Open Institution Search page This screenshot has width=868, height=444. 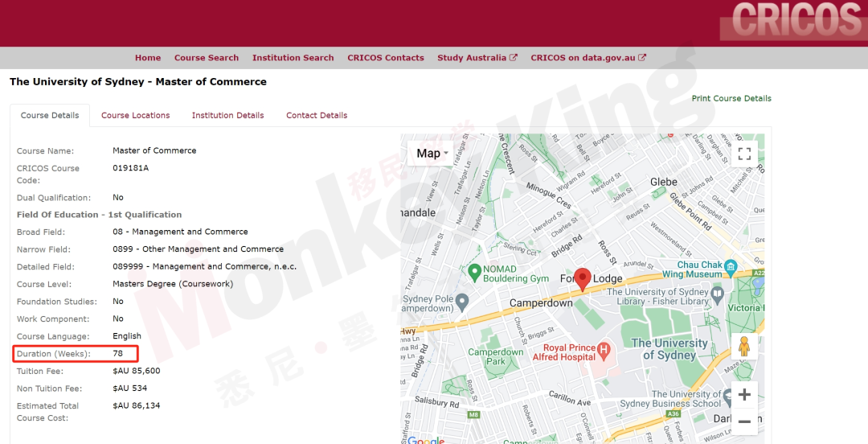(293, 58)
